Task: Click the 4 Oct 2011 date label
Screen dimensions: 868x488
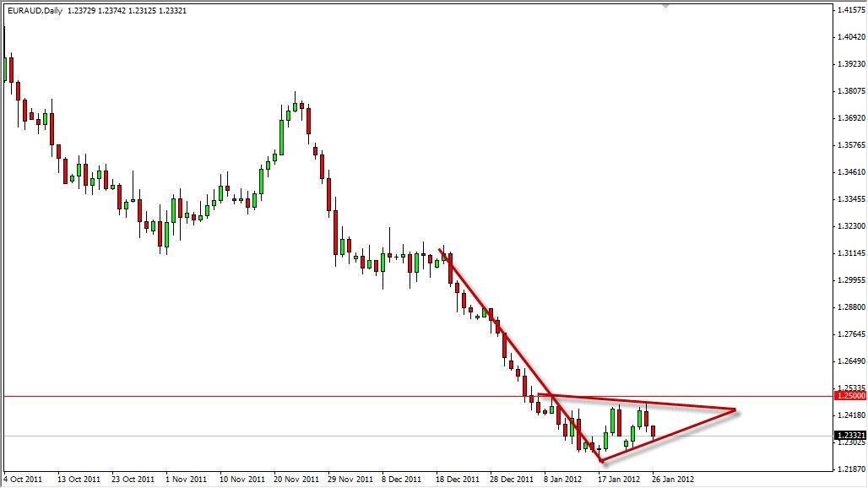Action: [24, 480]
